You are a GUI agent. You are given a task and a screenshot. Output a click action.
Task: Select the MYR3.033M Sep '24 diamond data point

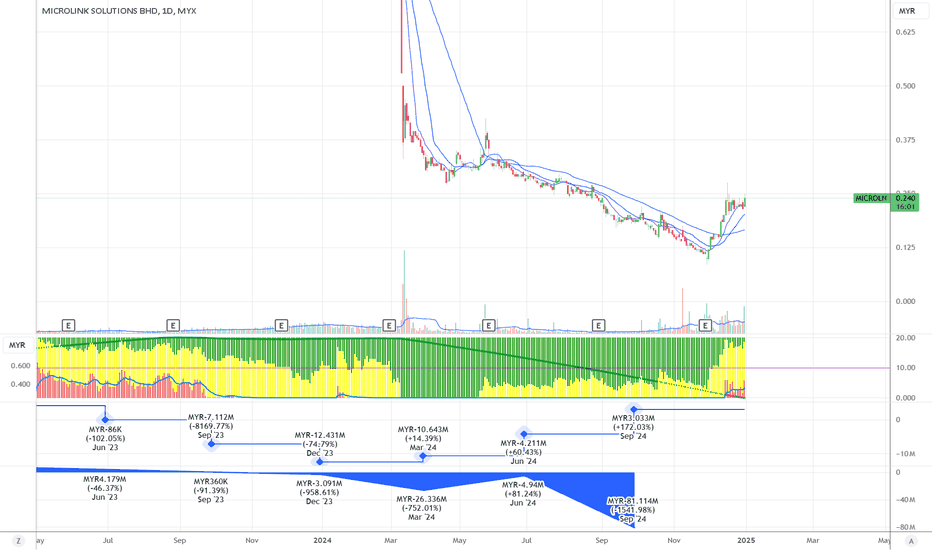pos(634,409)
